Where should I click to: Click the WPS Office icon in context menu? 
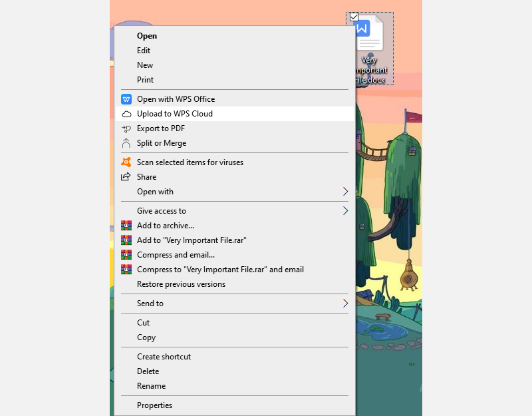tap(126, 99)
